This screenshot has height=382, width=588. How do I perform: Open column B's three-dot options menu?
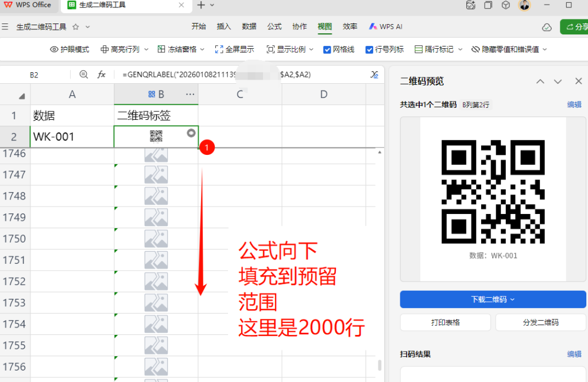190,95
